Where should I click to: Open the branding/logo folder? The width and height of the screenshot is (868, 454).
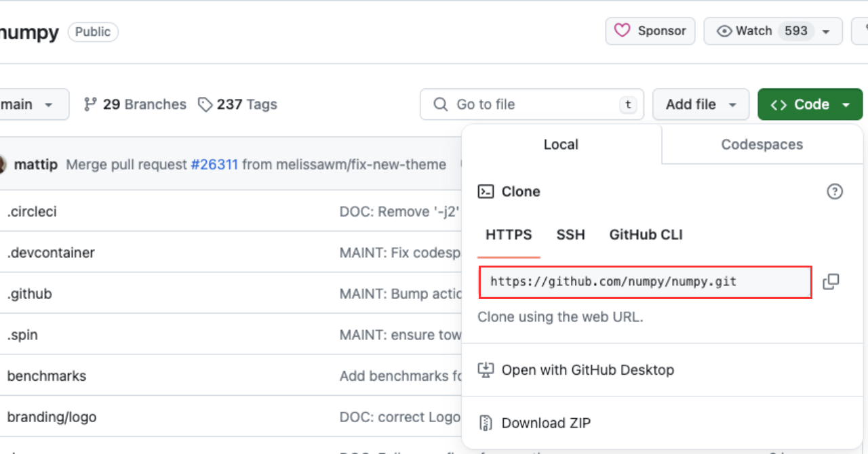52,417
